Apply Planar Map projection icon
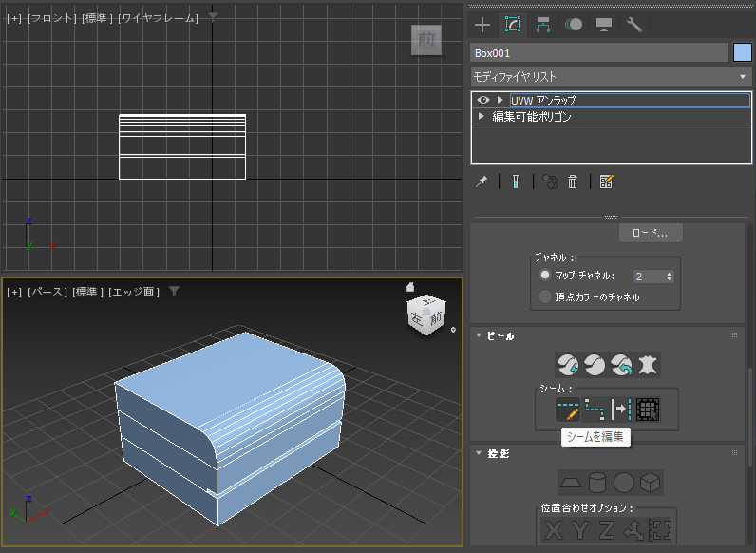The height and width of the screenshot is (553, 756). (571, 483)
